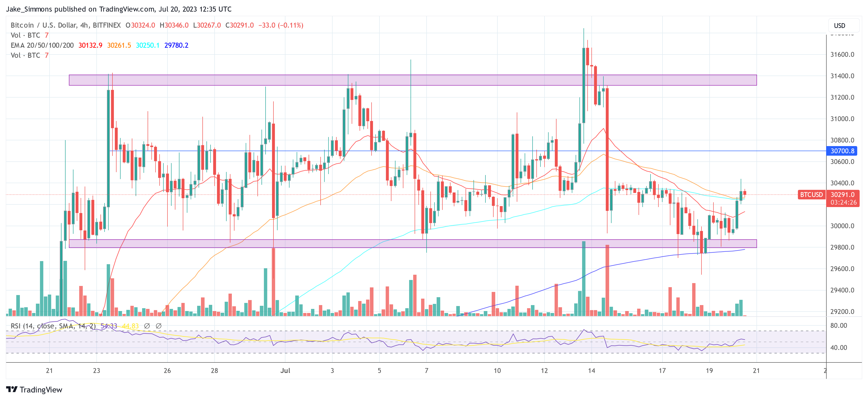The height and width of the screenshot is (400, 868).
Task: Click the EMA 50 value 30261.5
Action: coord(119,45)
